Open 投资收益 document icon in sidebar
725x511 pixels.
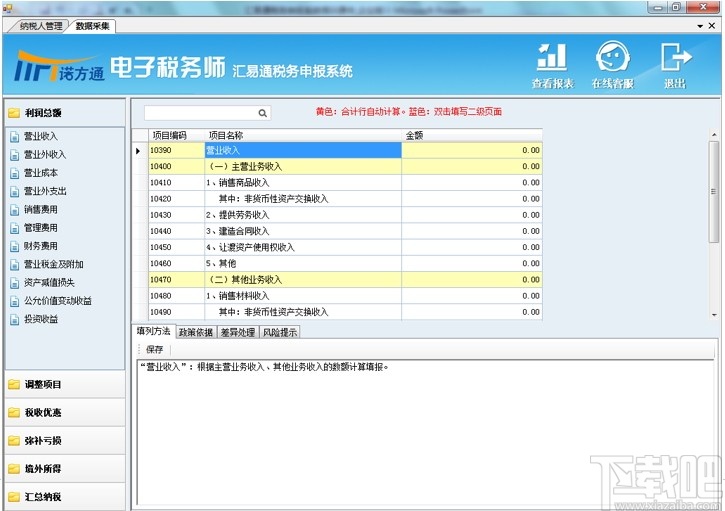click(x=15, y=319)
